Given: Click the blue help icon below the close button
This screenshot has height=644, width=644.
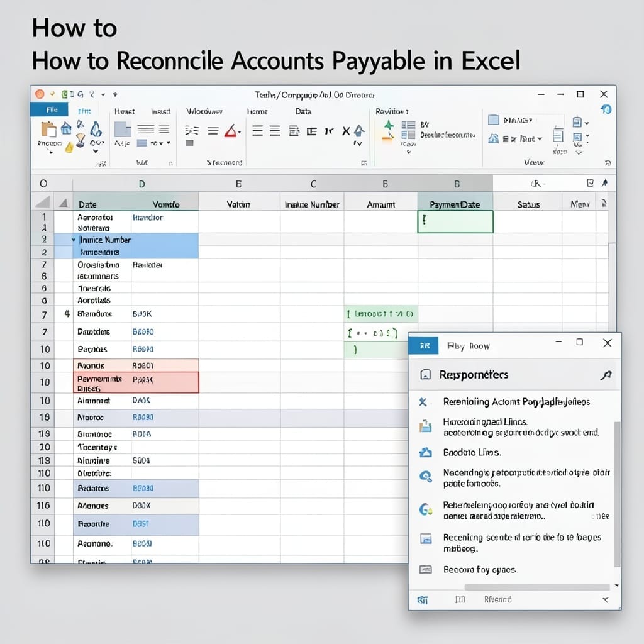Looking at the screenshot, I should tap(606, 109).
